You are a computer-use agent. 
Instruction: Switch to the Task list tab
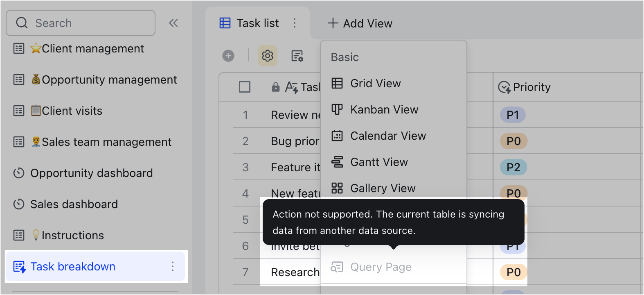(x=258, y=23)
